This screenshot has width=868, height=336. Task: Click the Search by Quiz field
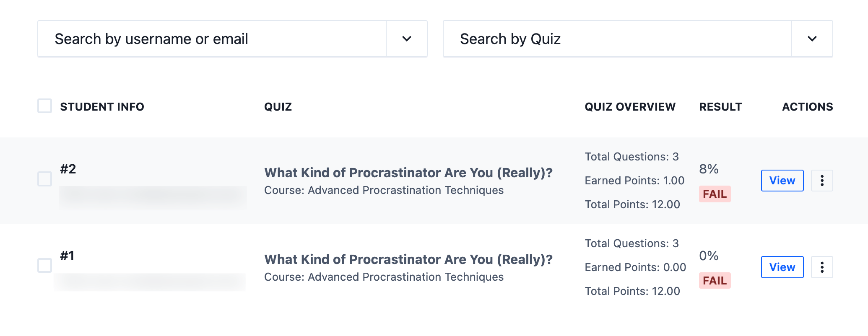[616, 39]
